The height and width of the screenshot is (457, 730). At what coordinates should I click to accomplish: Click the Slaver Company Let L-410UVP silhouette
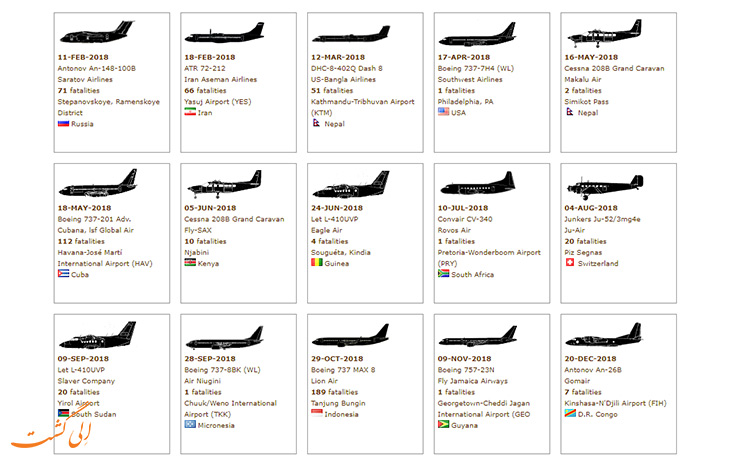pyautogui.click(x=98, y=335)
